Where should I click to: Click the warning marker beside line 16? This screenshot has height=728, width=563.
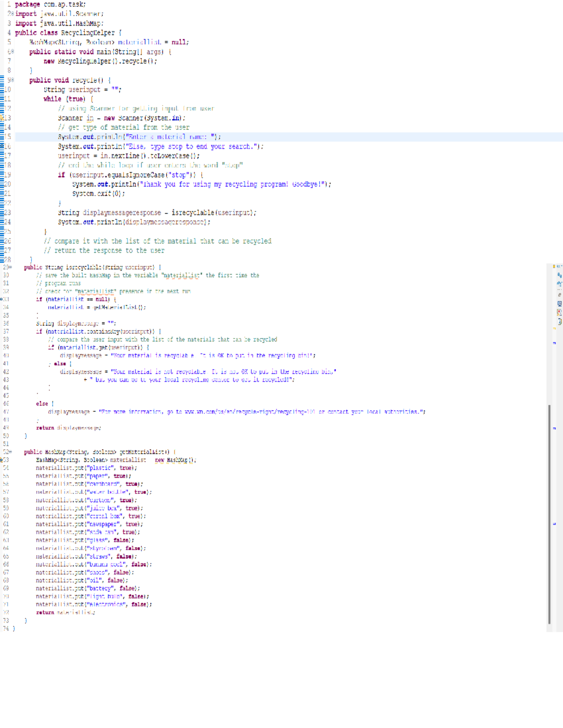[2, 147]
